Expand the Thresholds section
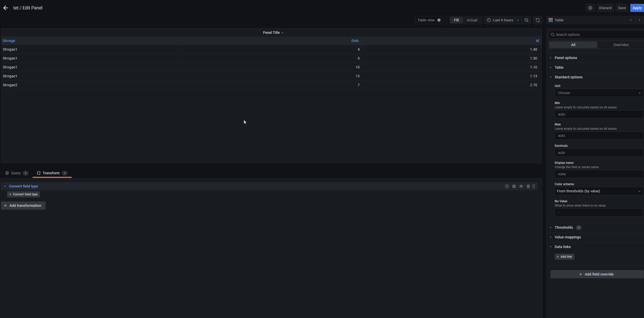The height and width of the screenshot is (318, 644). pos(564,227)
